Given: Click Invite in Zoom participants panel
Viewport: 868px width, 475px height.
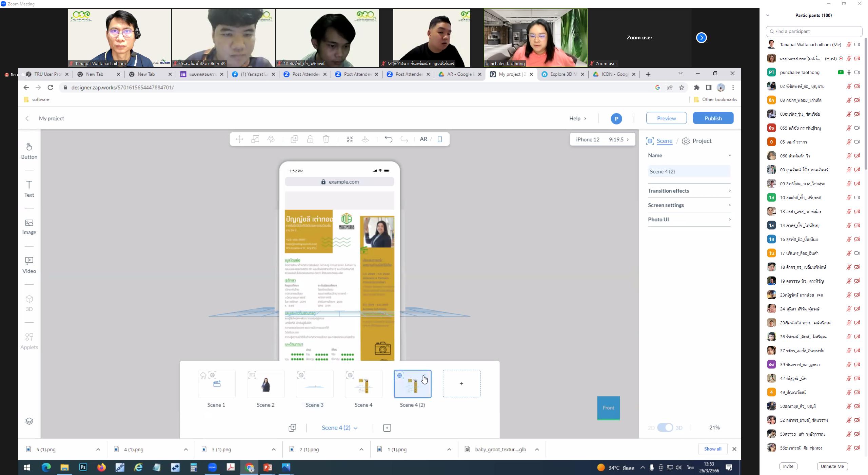Looking at the screenshot, I should coord(788,466).
